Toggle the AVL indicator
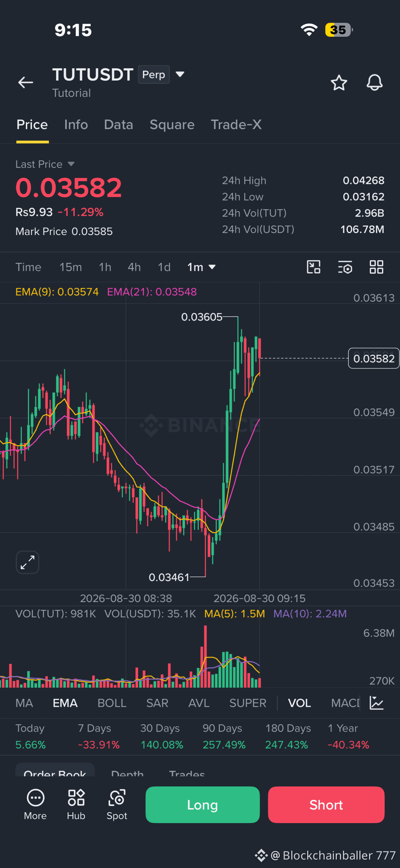Screen dimensions: 400x868 click(x=199, y=703)
